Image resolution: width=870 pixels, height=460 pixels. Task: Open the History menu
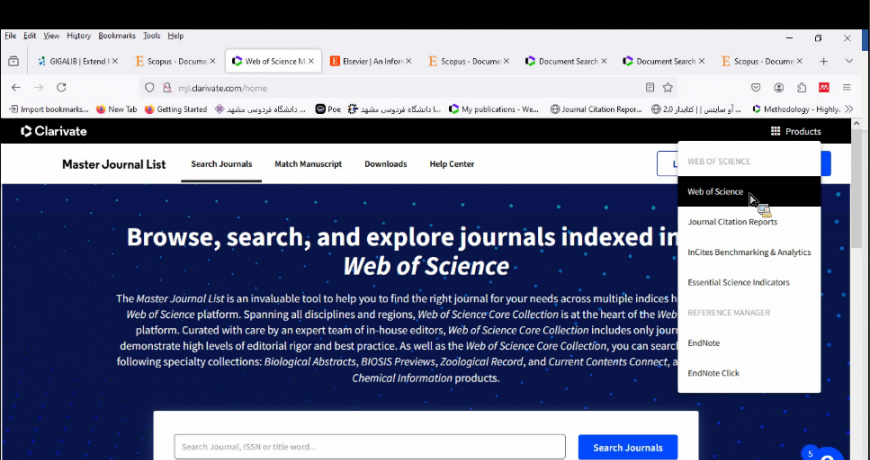[x=79, y=36]
